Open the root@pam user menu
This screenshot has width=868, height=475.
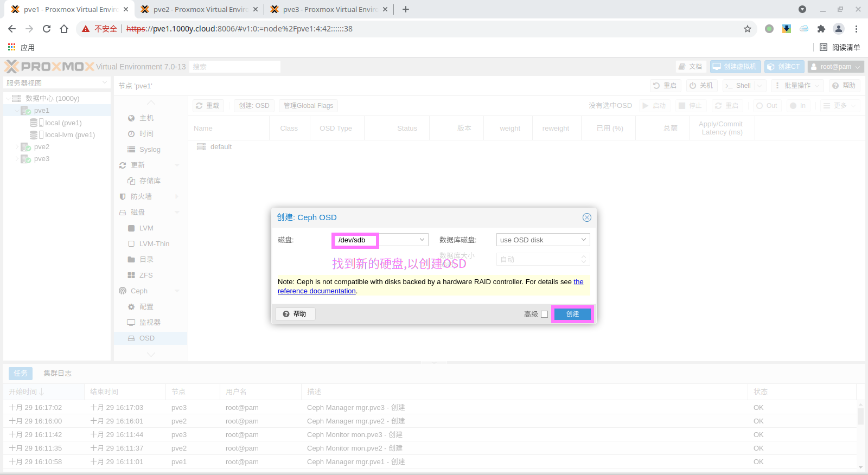tap(835, 67)
